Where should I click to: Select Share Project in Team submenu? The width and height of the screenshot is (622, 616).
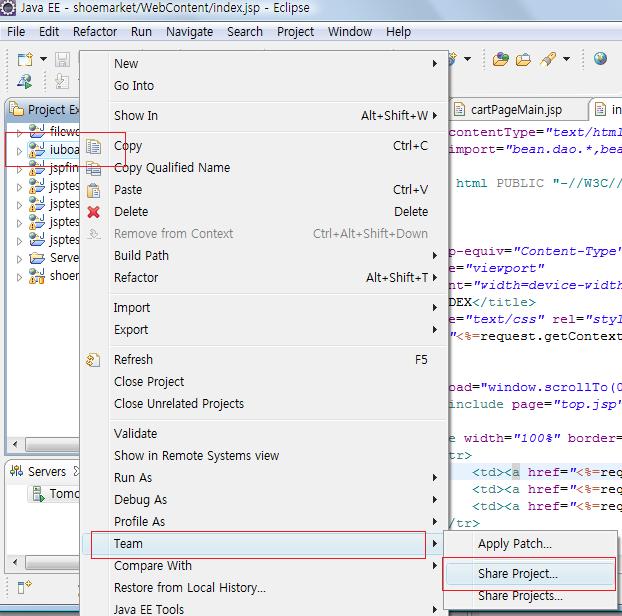(x=530, y=574)
